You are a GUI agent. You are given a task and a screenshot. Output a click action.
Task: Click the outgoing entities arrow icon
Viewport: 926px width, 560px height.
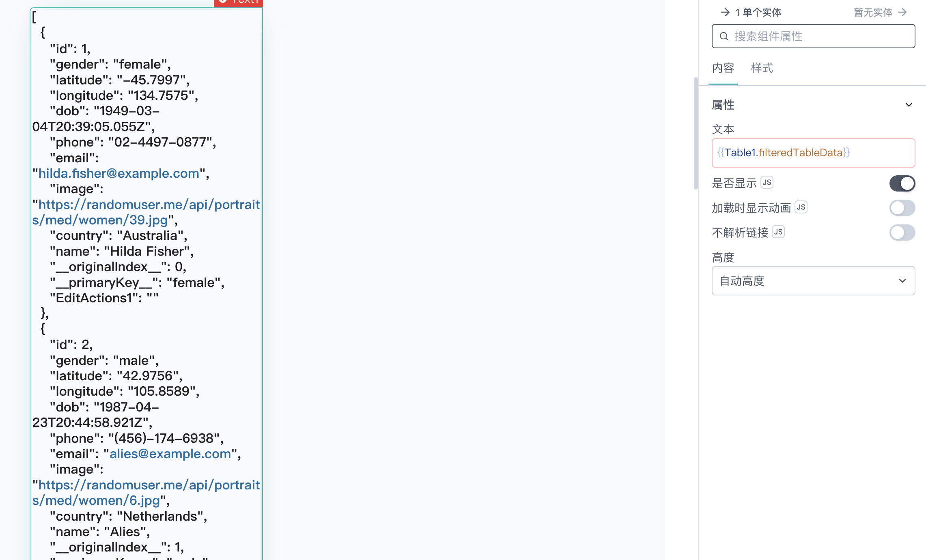click(902, 13)
